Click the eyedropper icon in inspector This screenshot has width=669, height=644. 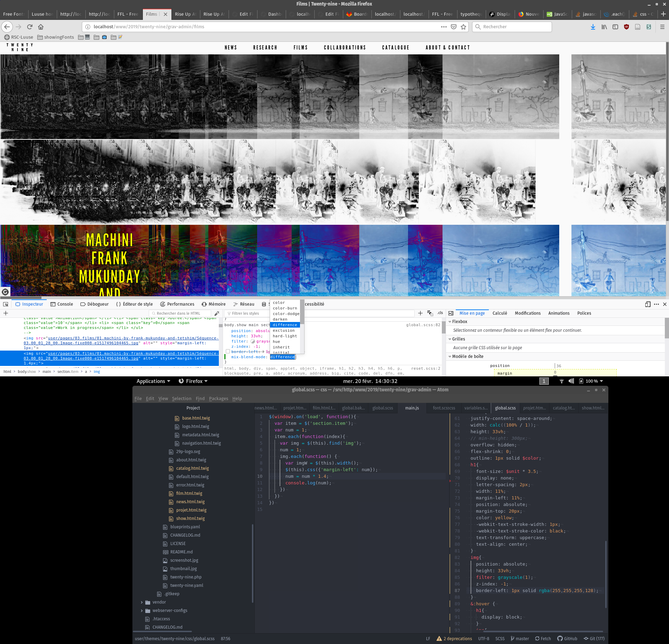point(217,313)
